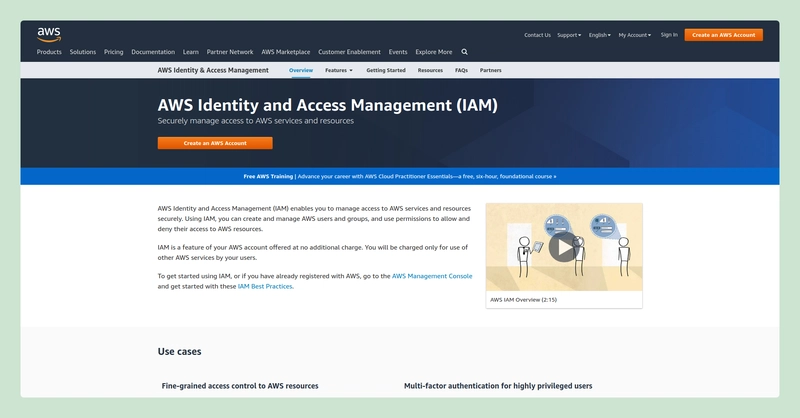Image resolution: width=800 pixels, height=418 pixels.
Task: Click Contact Us link
Action: coord(537,35)
